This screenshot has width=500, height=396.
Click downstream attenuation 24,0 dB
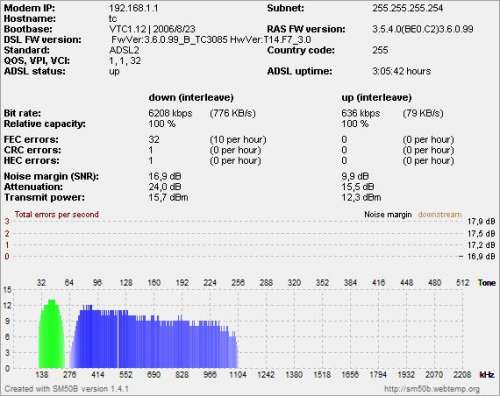pos(165,187)
